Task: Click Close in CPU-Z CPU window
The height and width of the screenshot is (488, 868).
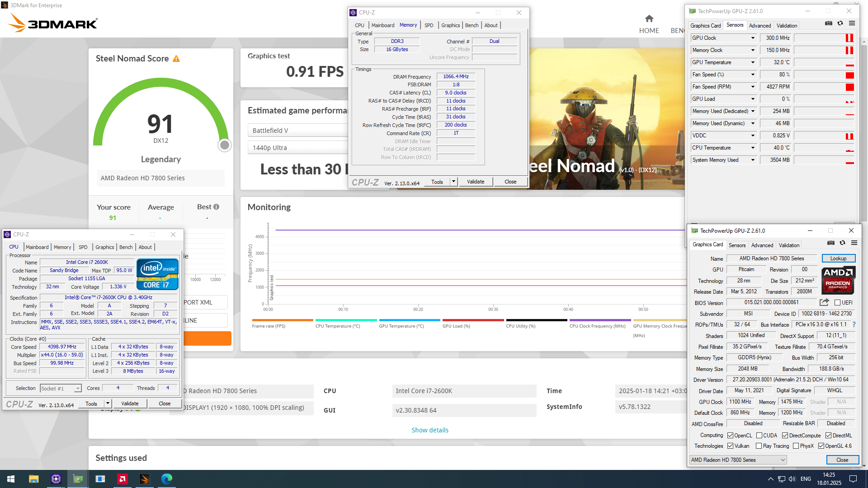Action: 165,404
